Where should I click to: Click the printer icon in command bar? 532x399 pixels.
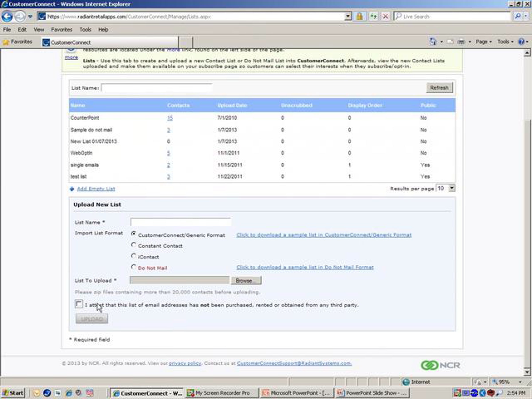coord(461,42)
